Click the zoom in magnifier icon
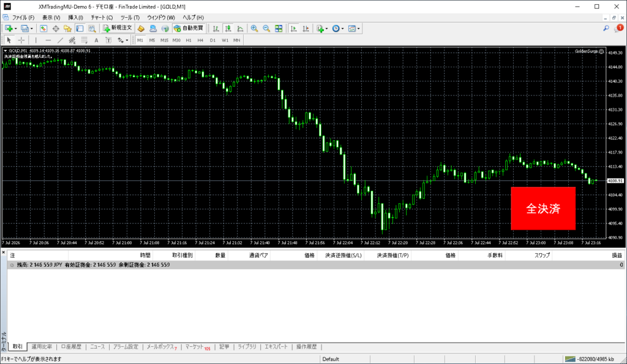This screenshot has height=364, width=627. tap(254, 28)
